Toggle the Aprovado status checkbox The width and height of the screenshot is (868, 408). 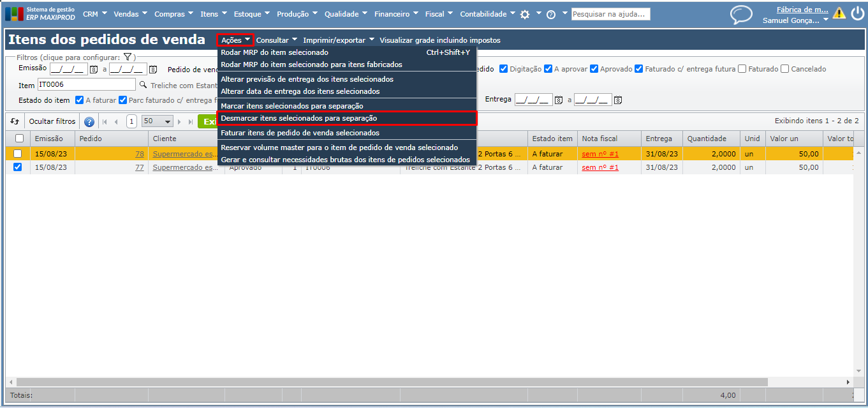pos(594,69)
